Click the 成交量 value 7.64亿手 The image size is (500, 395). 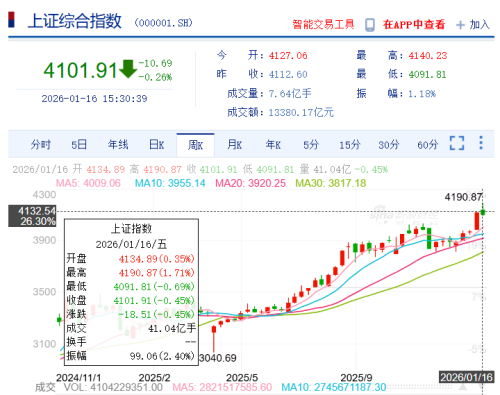[290, 94]
